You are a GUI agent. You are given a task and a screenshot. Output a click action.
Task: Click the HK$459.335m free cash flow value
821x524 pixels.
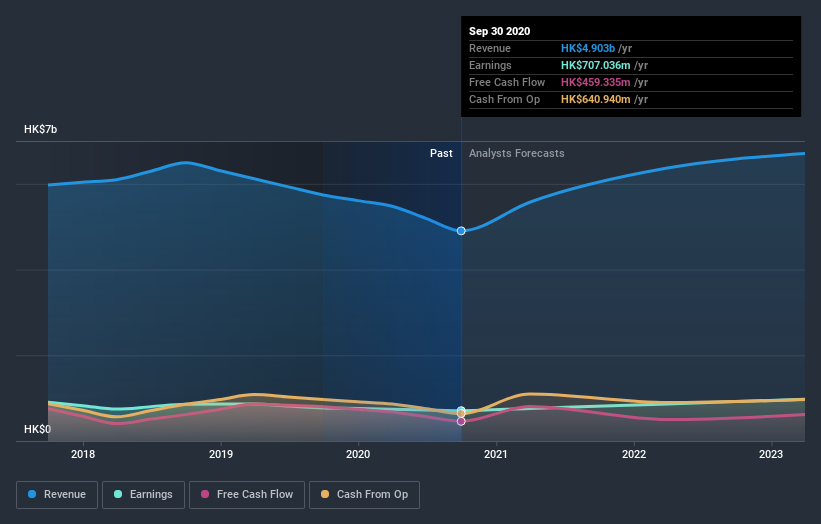coord(595,82)
